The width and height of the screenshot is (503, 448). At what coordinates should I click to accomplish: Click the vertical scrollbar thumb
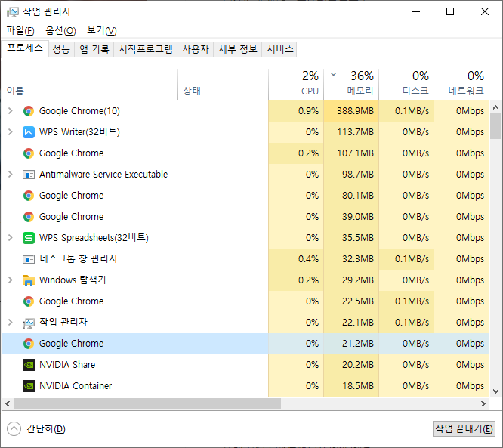point(496,126)
